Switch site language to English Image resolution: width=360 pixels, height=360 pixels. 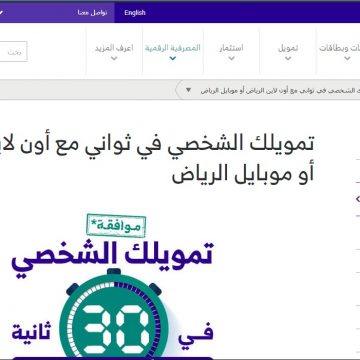pos(135,13)
